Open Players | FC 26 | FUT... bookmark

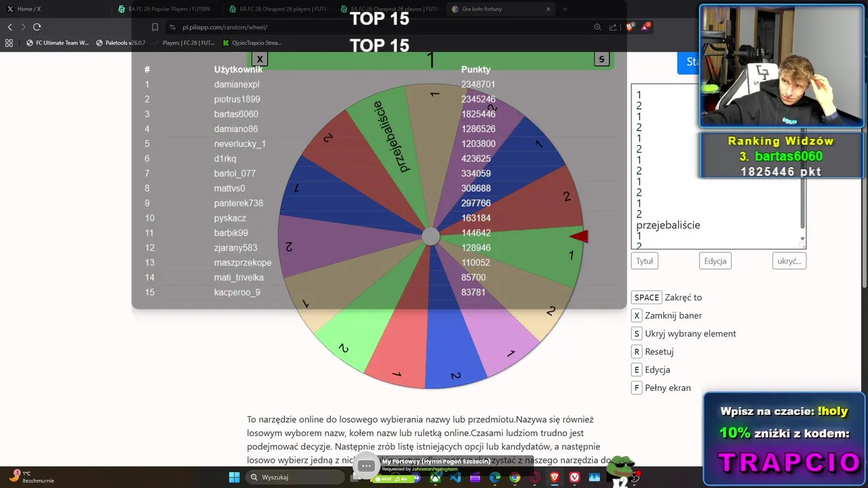(184, 43)
